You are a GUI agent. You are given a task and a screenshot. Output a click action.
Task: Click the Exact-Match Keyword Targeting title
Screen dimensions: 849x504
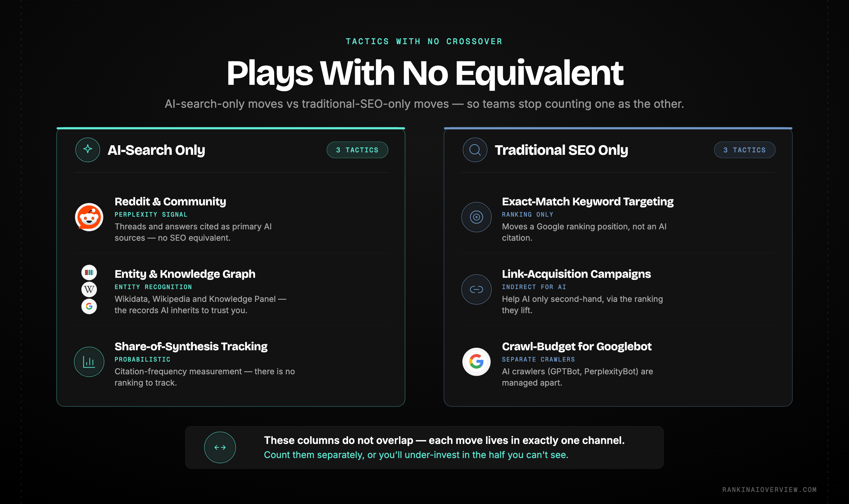[588, 201]
